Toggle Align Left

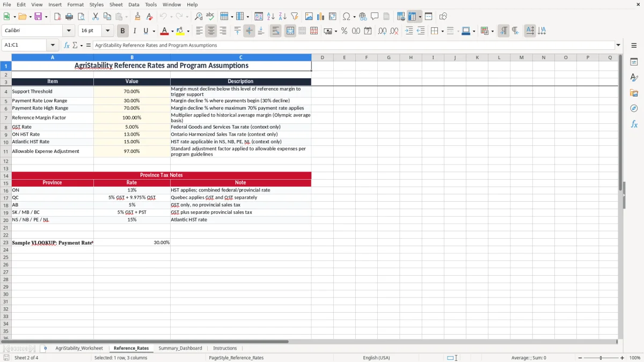pyautogui.click(x=200, y=31)
